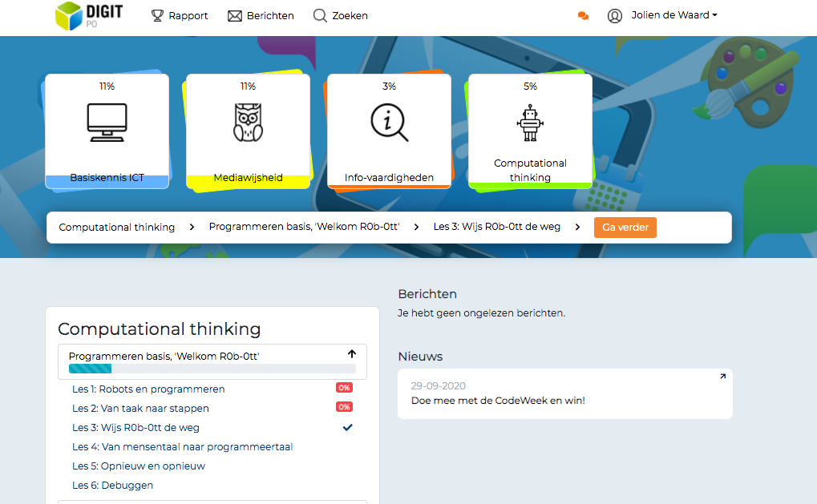Open the Jolien de Waard user dropdown

(x=673, y=15)
